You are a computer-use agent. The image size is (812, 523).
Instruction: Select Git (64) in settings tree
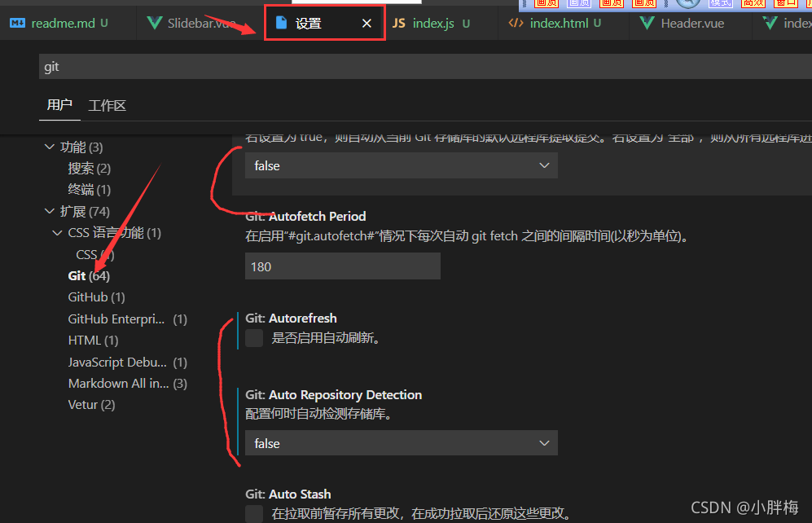click(x=89, y=276)
